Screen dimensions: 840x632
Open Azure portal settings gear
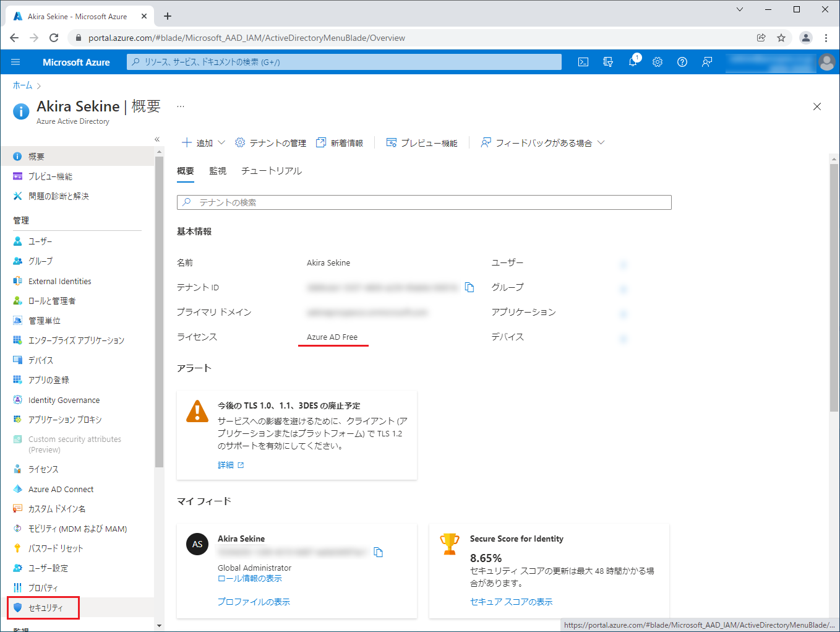tap(658, 62)
